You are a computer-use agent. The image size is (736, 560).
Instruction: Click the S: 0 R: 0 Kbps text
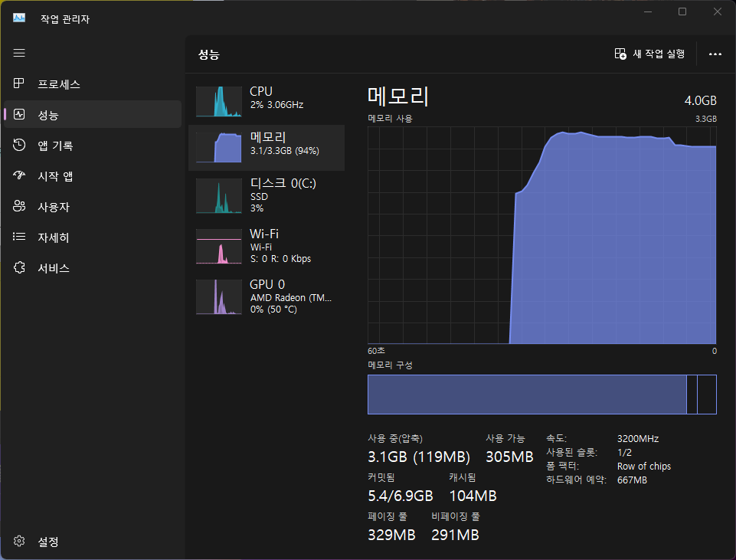[x=281, y=259]
